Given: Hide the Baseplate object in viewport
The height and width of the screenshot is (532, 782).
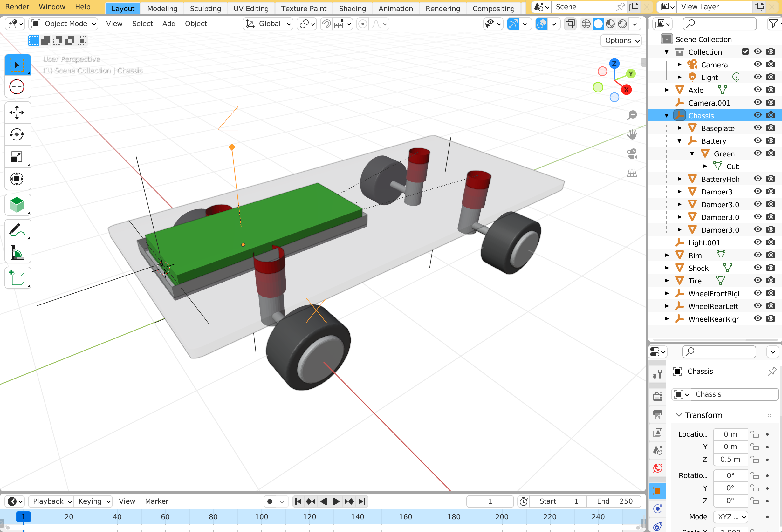Looking at the screenshot, I should pyautogui.click(x=758, y=128).
